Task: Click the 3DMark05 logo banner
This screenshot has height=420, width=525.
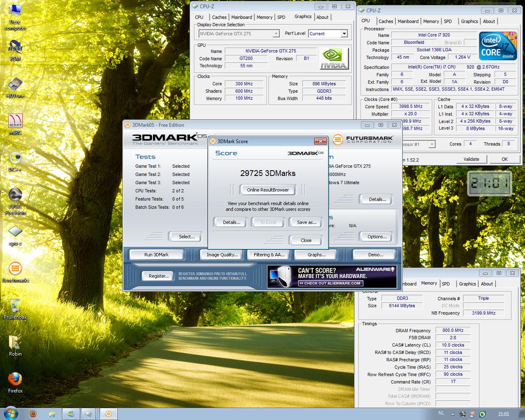Action: 168,139
